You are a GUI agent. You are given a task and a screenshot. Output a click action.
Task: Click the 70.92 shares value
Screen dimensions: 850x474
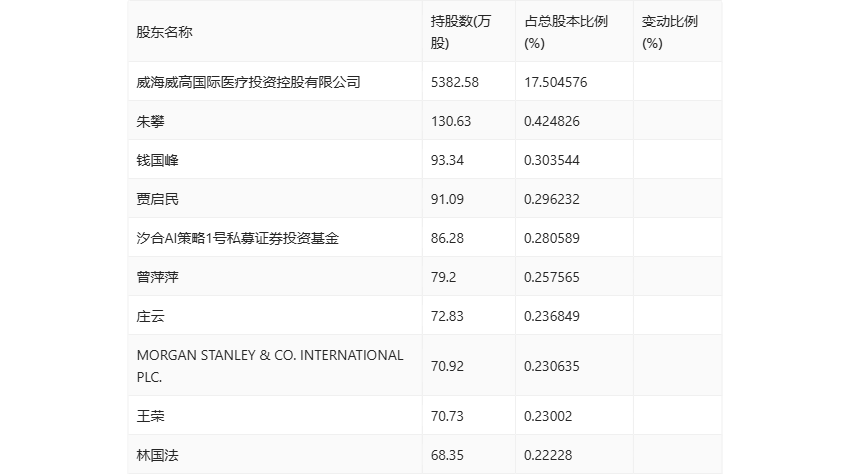click(447, 366)
